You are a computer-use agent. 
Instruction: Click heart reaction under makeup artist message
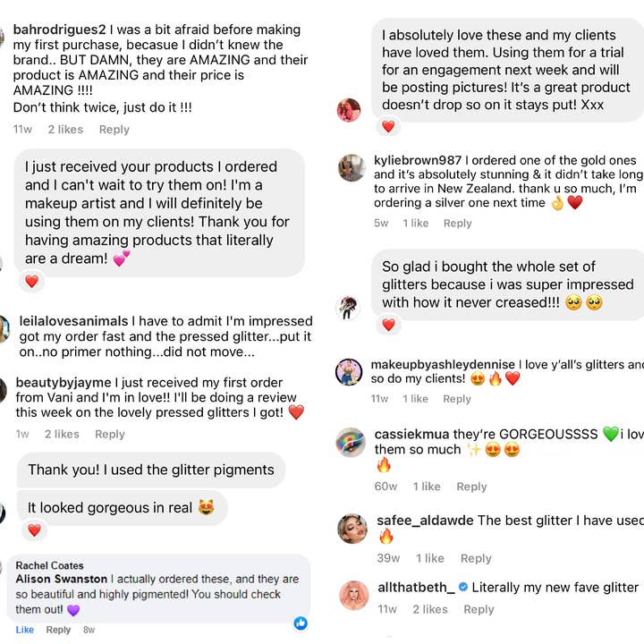32,282
